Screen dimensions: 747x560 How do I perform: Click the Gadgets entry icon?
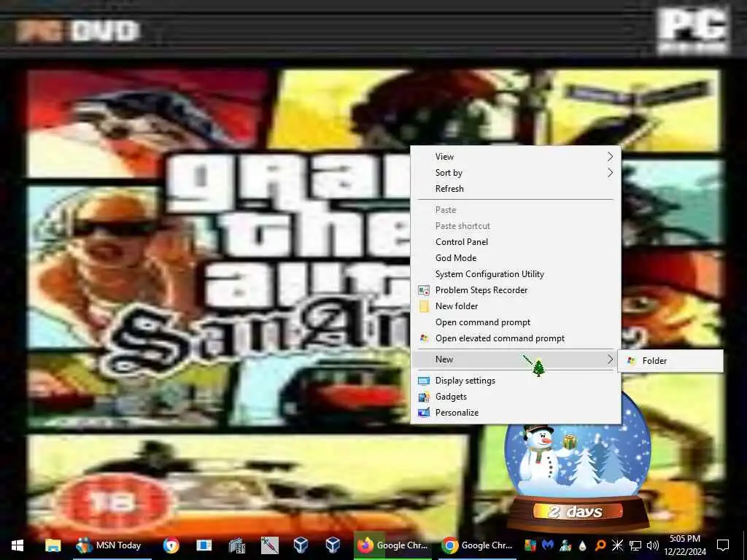(424, 397)
